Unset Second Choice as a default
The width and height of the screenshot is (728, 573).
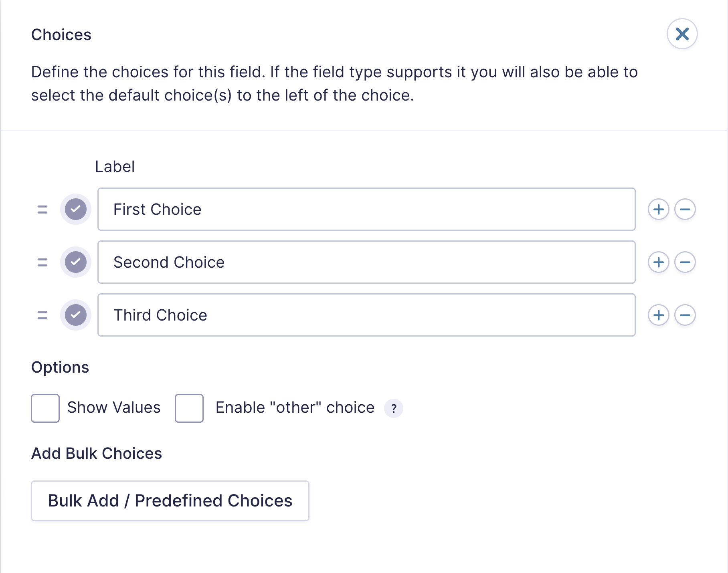coord(75,262)
